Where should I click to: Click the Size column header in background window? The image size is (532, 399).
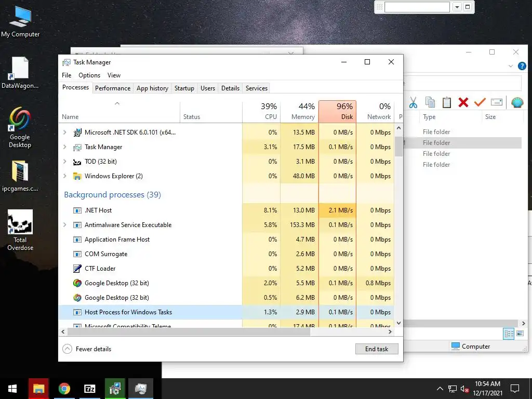[501, 117]
